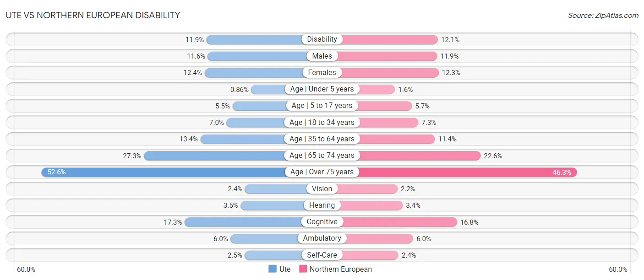Select the Ambulatory category label
The image size is (644, 280).
pyautogui.click(x=322, y=238)
